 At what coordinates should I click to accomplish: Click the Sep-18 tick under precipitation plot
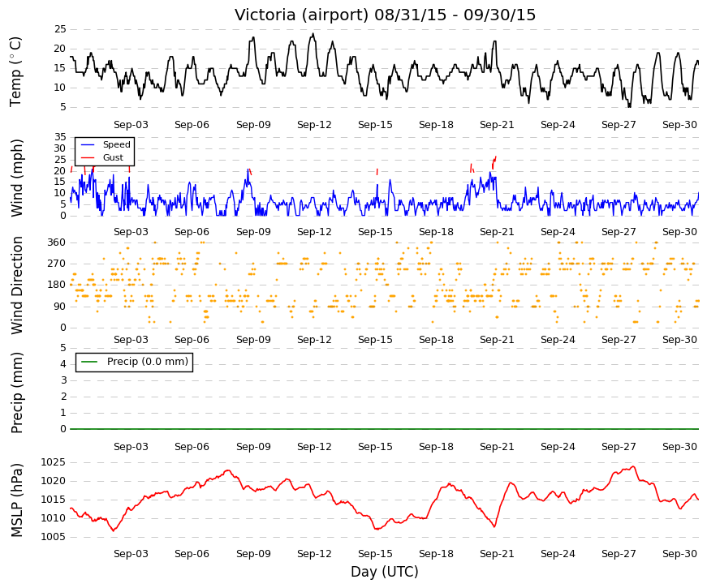436,447
